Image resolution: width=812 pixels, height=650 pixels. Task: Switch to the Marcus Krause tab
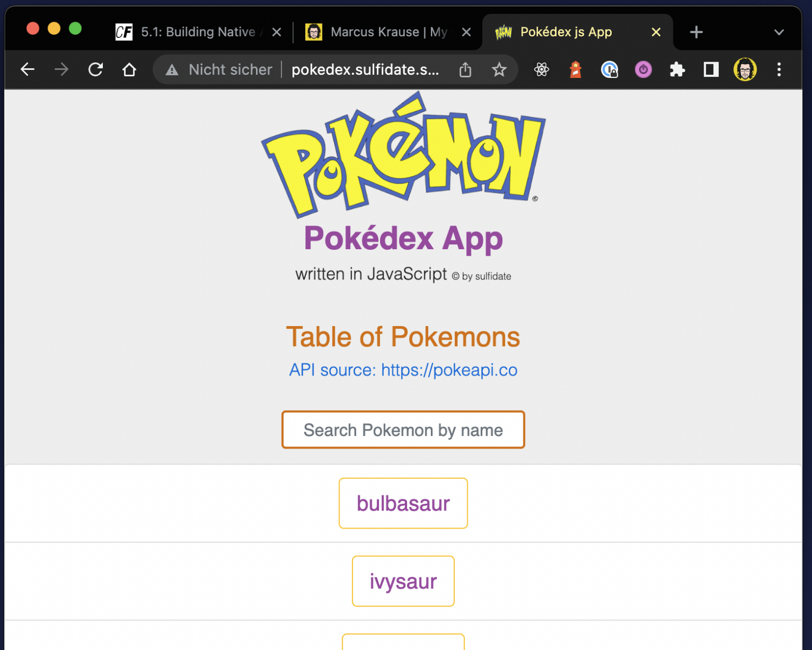click(x=382, y=32)
